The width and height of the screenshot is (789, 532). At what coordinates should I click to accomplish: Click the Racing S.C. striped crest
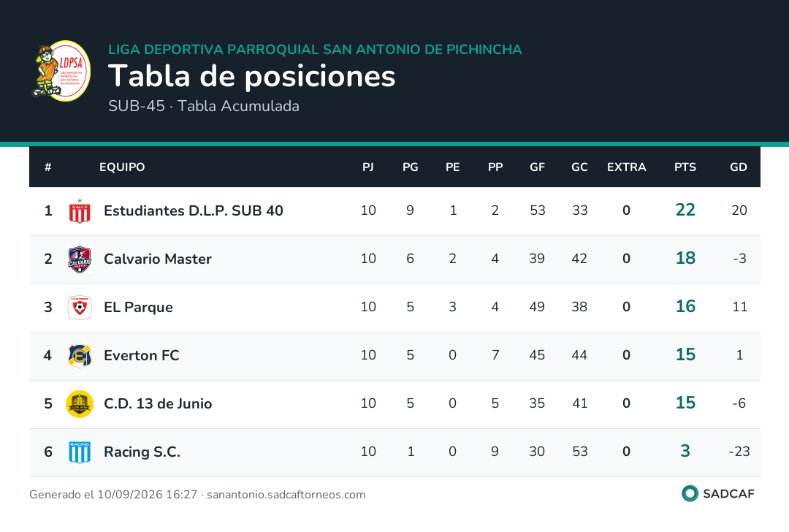pyautogui.click(x=80, y=452)
